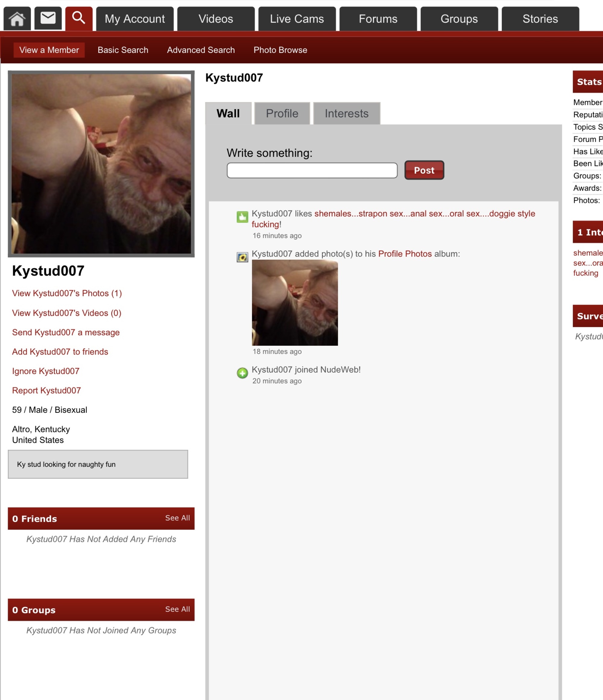Open the wall photo thumbnail
The image size is (603, 700).
pos(295,303)
